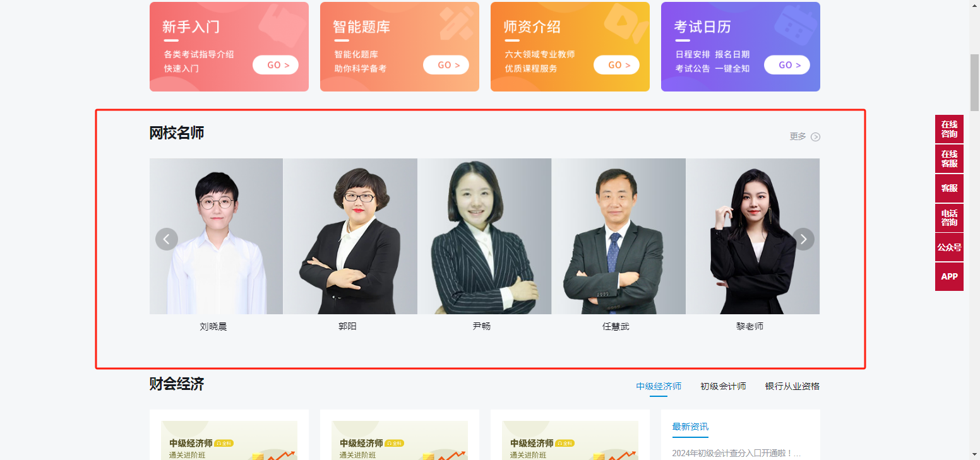
Task: Show previous teachers with left carousel arrow
Action: tap(167, 239)
